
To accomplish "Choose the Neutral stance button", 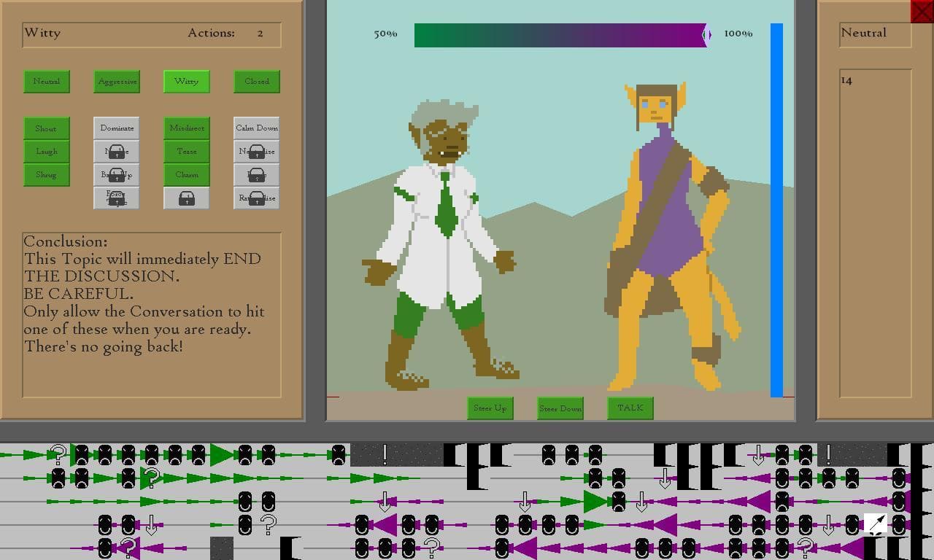I will [x=47, y=81].
